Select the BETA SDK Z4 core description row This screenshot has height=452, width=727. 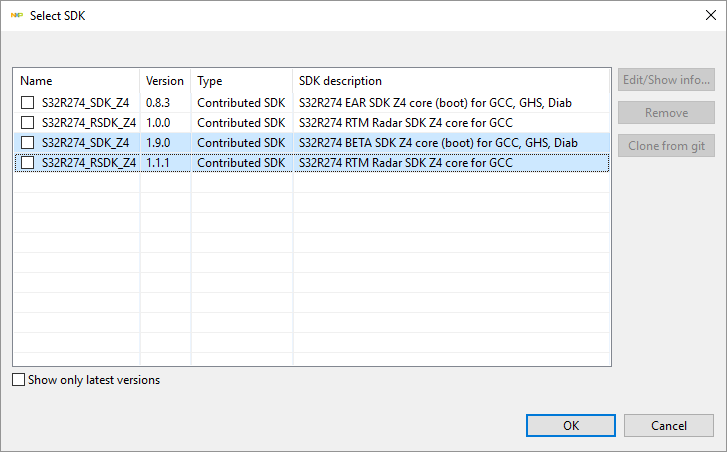point(438,143)
